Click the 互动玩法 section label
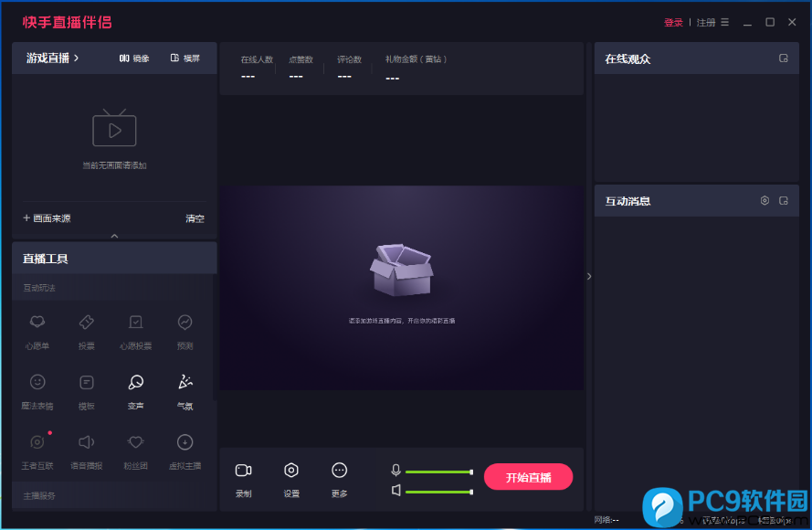This screenshot has height=530, width=812. pyautogui.click(x=39, y=288)
